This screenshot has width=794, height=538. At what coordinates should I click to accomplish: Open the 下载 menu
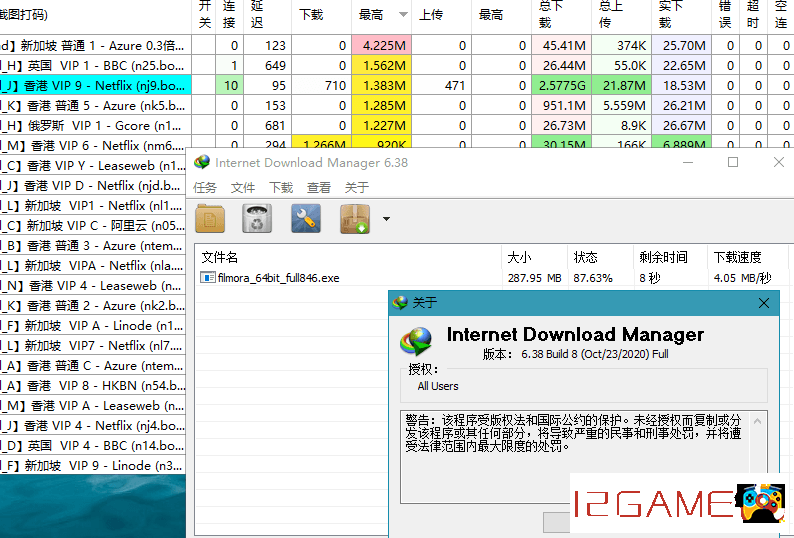click(281, 187)
